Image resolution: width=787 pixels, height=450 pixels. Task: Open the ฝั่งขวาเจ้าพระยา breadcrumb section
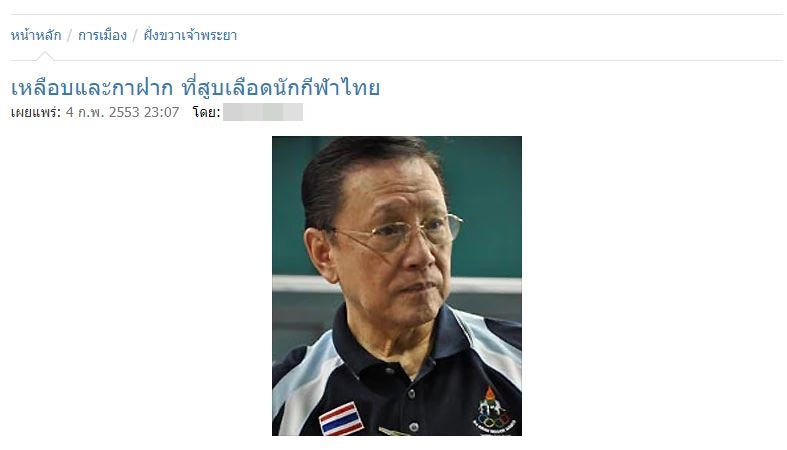190,35
